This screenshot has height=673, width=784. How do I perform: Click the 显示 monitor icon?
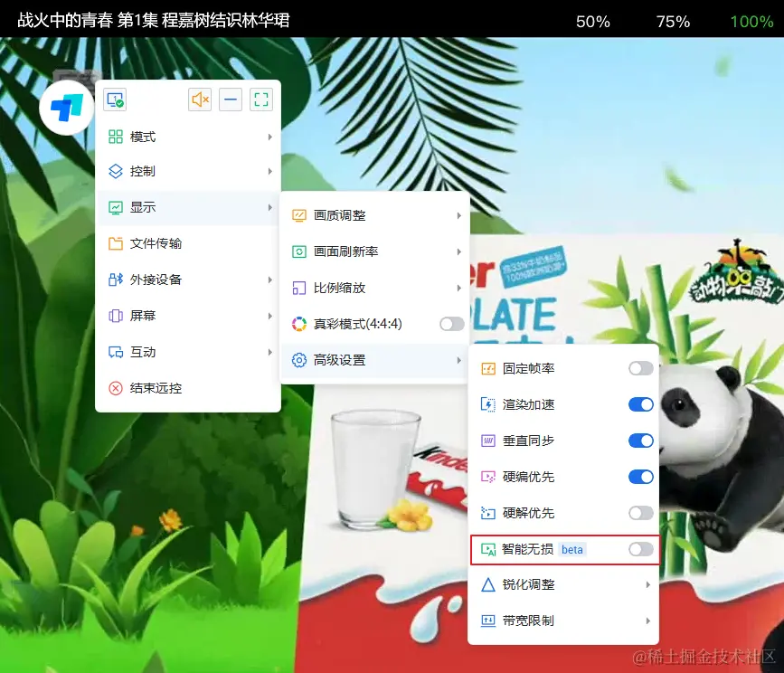116,207
